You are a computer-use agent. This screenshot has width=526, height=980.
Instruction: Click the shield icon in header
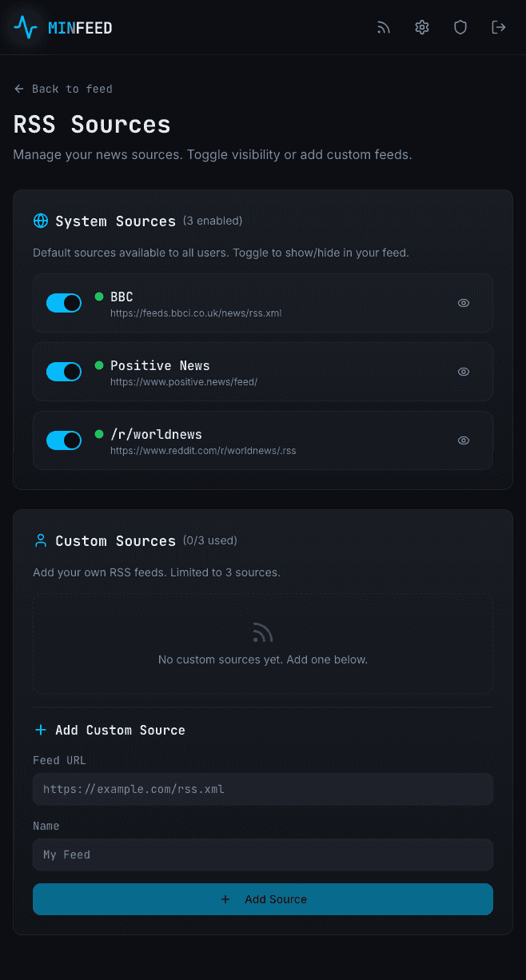pos(460,28)
